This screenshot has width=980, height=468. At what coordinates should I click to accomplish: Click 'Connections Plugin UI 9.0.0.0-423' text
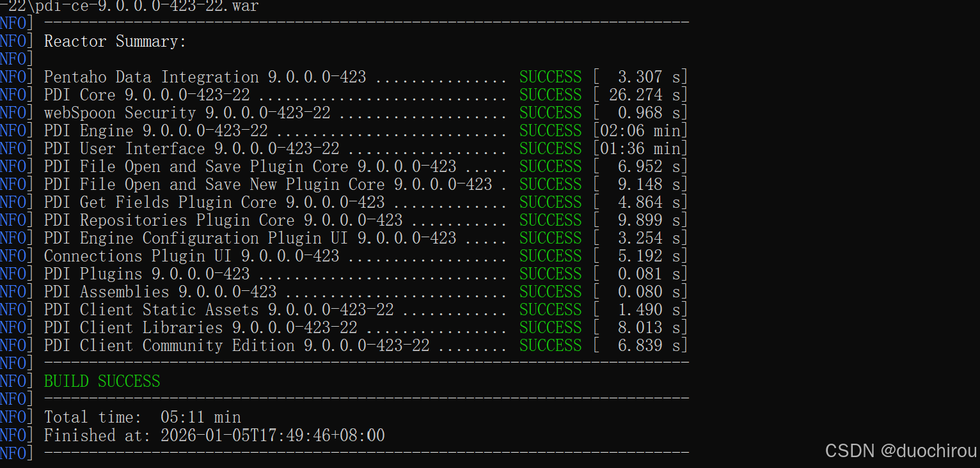[x=192, y=256]
